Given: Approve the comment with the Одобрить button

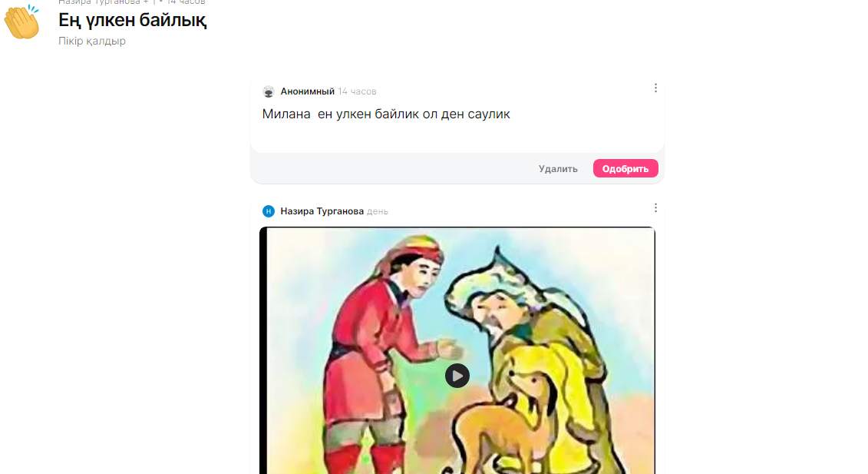Looking at the screenshot, I should tap(625, 168).
